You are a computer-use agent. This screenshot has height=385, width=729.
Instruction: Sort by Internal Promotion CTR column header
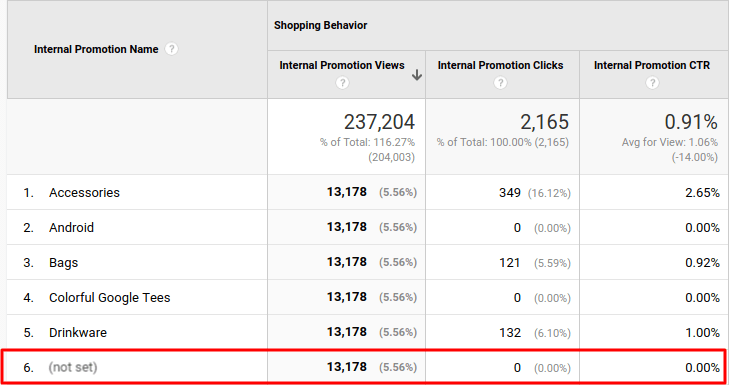click(x=652, y=66)
